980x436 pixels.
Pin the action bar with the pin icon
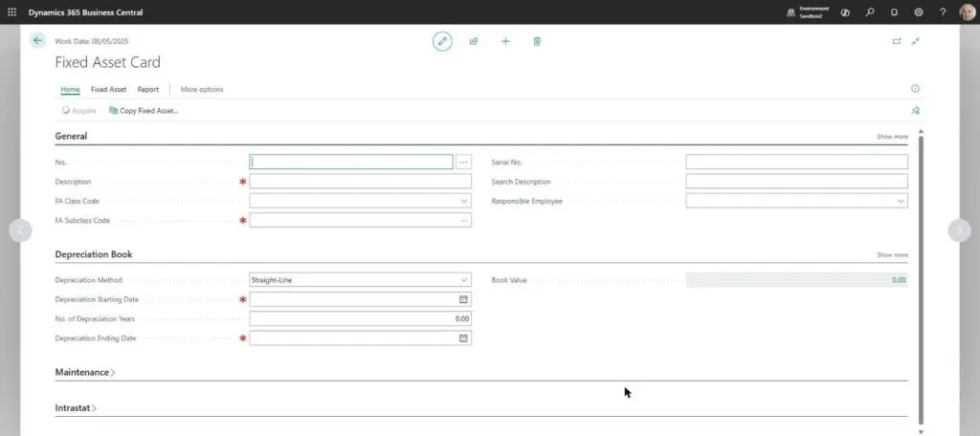[916, 111]
